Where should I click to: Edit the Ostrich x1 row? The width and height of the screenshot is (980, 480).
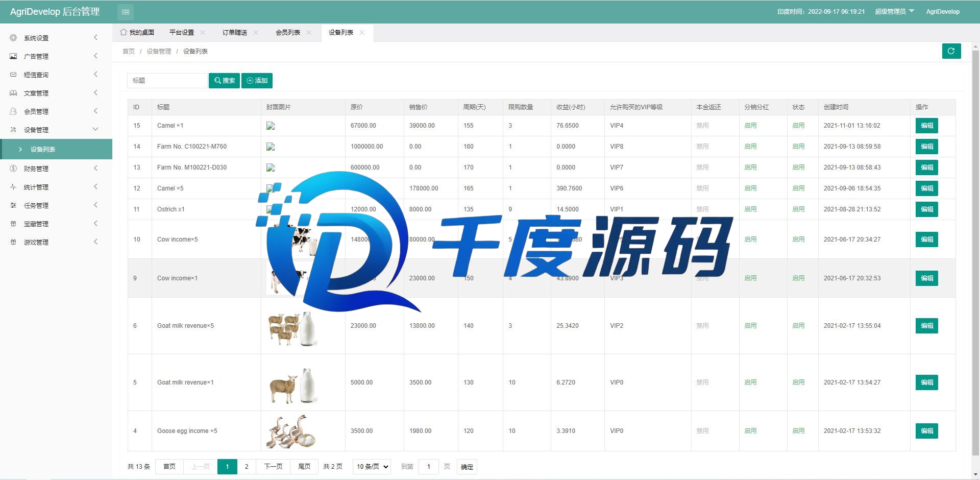tap(927, 209)
